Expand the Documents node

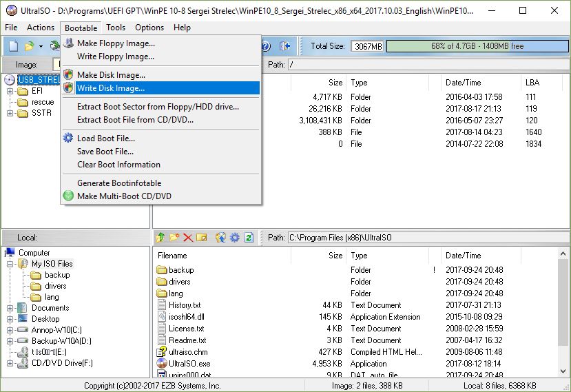click(x=10, y=308)
